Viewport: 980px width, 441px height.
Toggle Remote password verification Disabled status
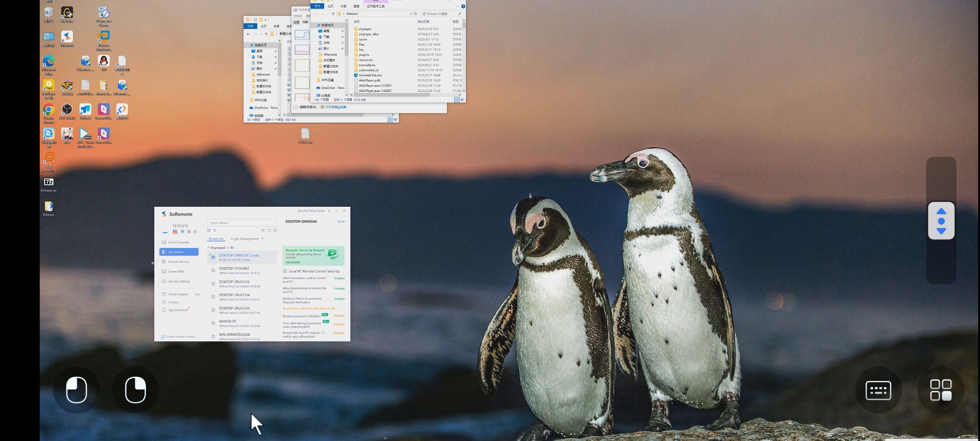pos(339,316)
